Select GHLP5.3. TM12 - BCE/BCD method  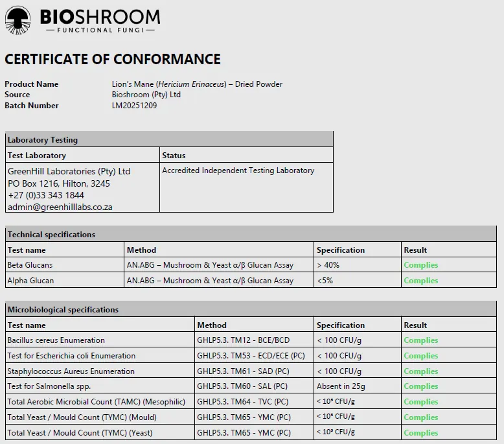pyautogui.click(x=244, y=340)
